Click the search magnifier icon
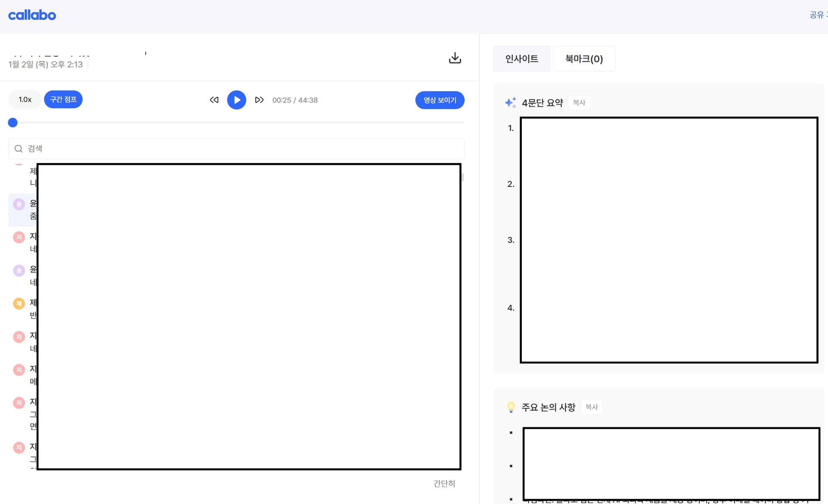 click(19, 149)
